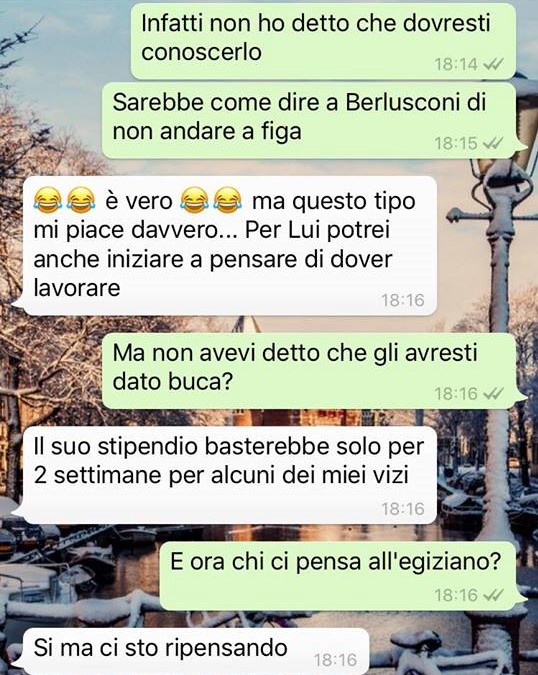Tap the third laughing emoji after 'è vero'
Screen dimensions: 538x675
[x=195, y=201]
